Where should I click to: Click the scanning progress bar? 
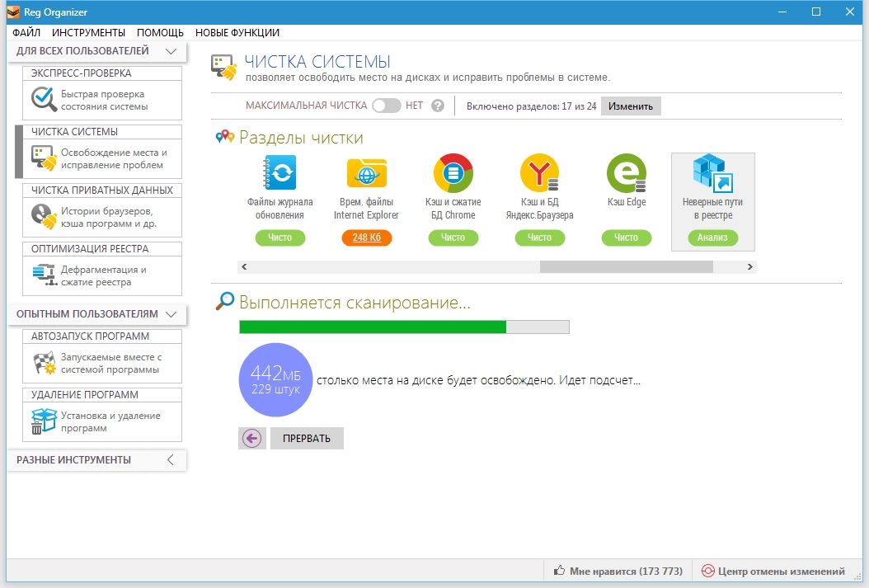point(404,327)
